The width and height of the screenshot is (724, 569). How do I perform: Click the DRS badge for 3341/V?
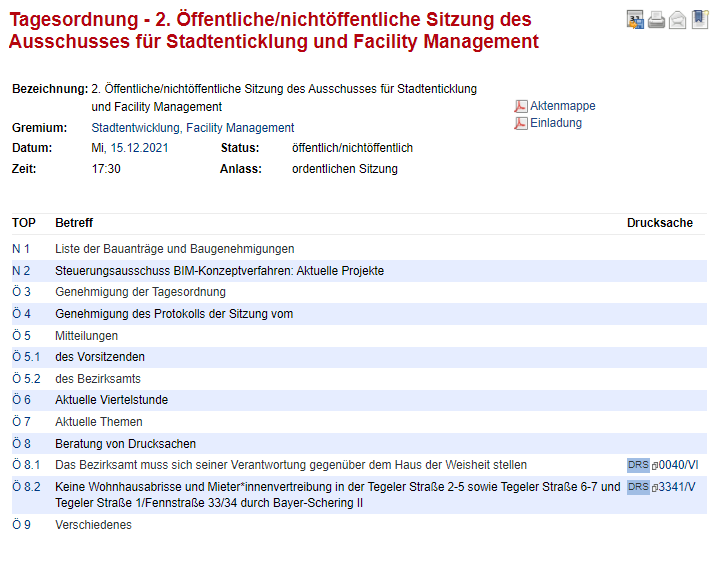pyautogui.click(x=638, y=486)
